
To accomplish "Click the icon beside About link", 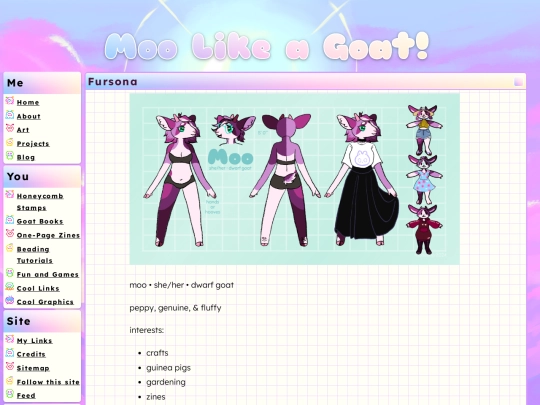I will (10, 114).
